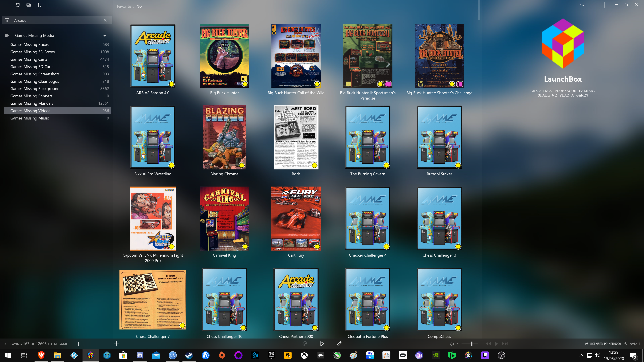This screenshot has width=644, height=362.
Task: Select Games Missing Clear Logos
Action: coord(58,81)
